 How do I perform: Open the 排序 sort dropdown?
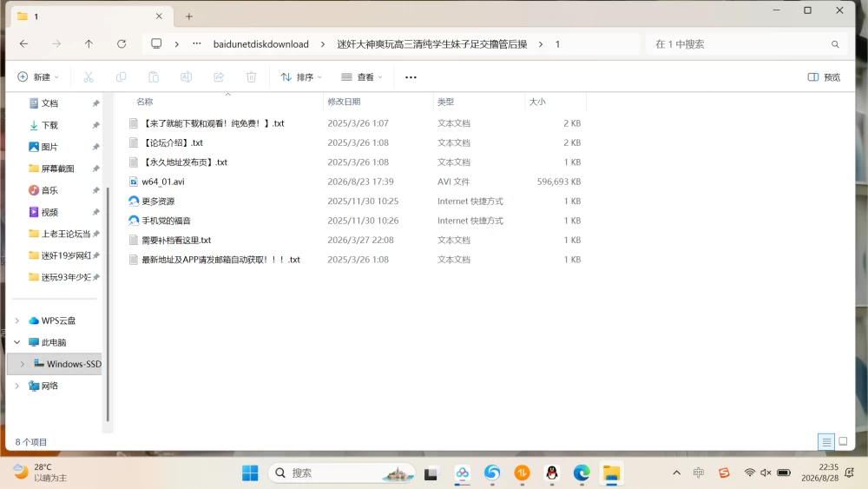coord(301,77)
